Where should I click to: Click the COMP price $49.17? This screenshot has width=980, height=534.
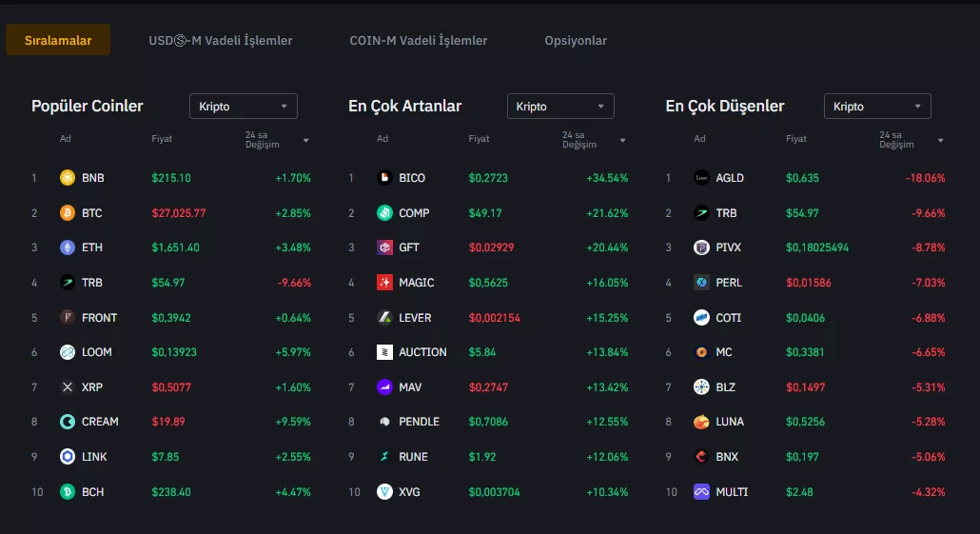pos(485,212)
